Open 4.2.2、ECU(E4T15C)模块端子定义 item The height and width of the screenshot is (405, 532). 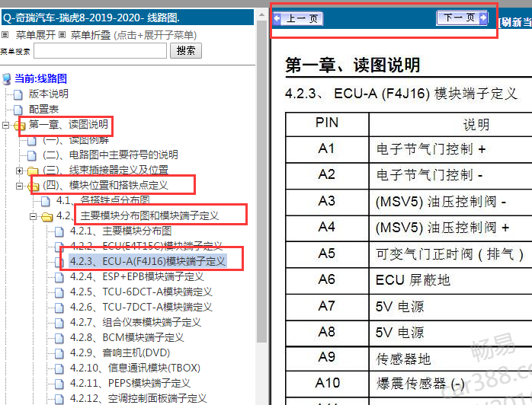tap(146, 246)
